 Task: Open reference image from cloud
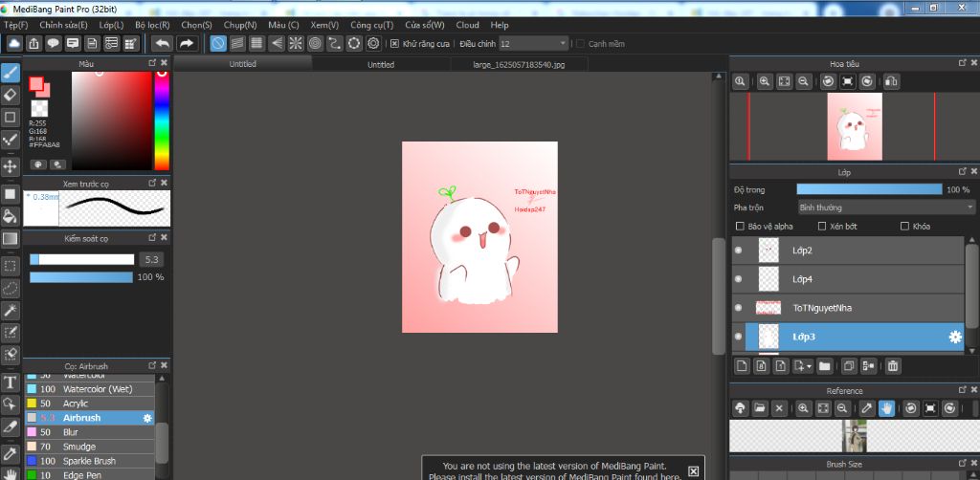coord(740,408)
